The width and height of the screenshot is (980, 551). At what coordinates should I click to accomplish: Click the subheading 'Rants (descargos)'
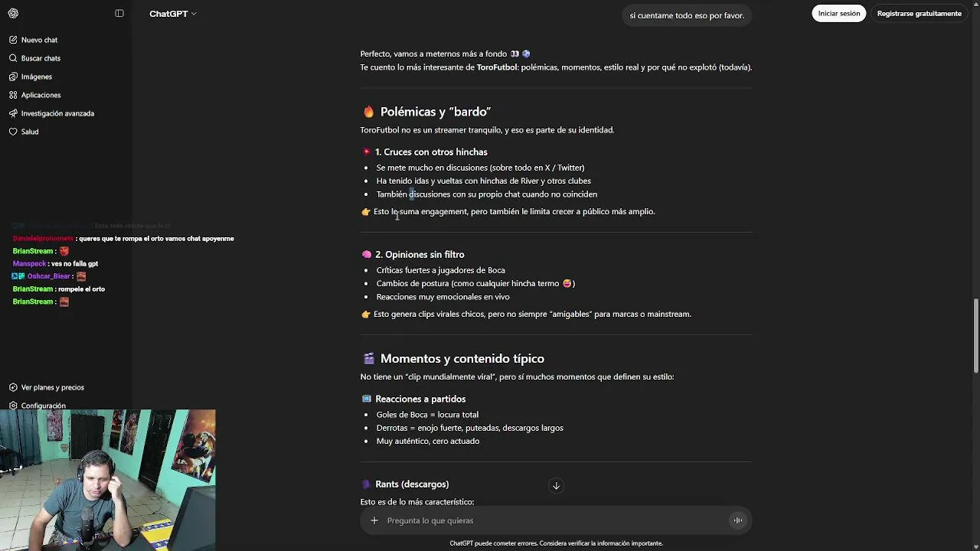(412, 484)
